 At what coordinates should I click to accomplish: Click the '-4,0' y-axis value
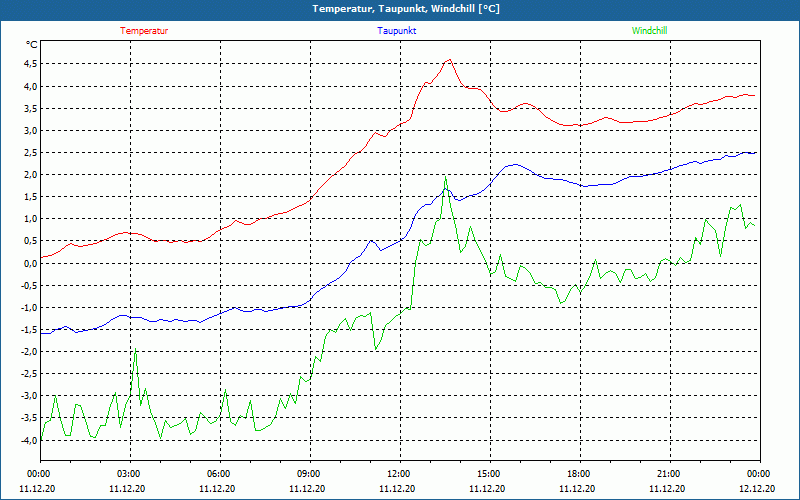(29, 440)
